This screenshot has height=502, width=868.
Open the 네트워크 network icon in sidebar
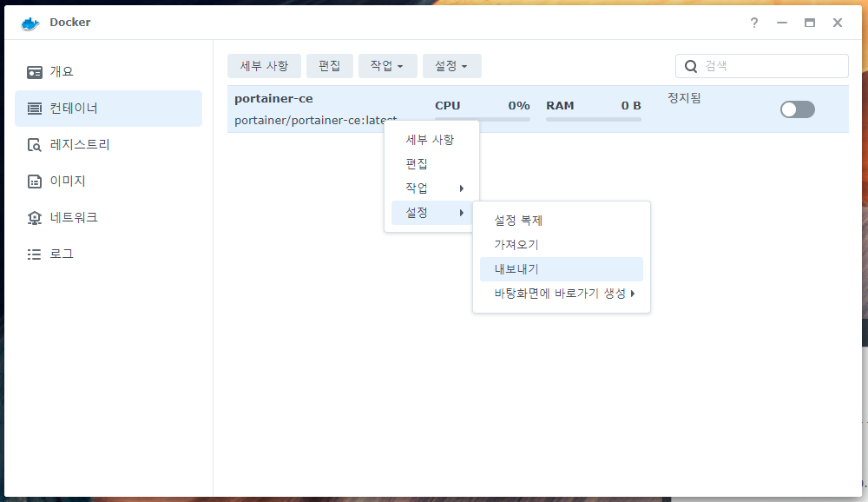coord(35,218)
